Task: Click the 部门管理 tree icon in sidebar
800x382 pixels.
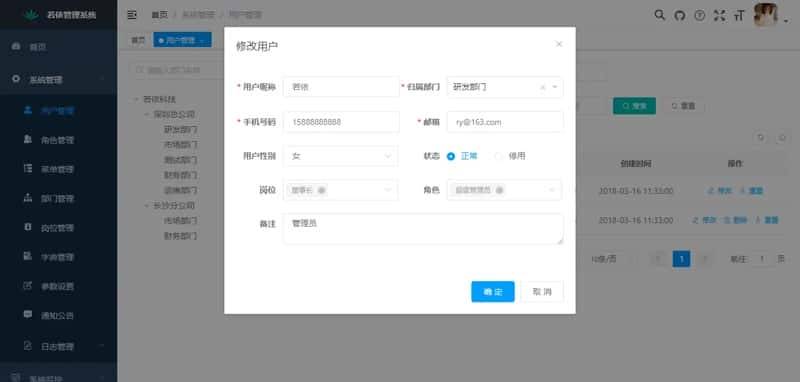Action: pos(29,198)
